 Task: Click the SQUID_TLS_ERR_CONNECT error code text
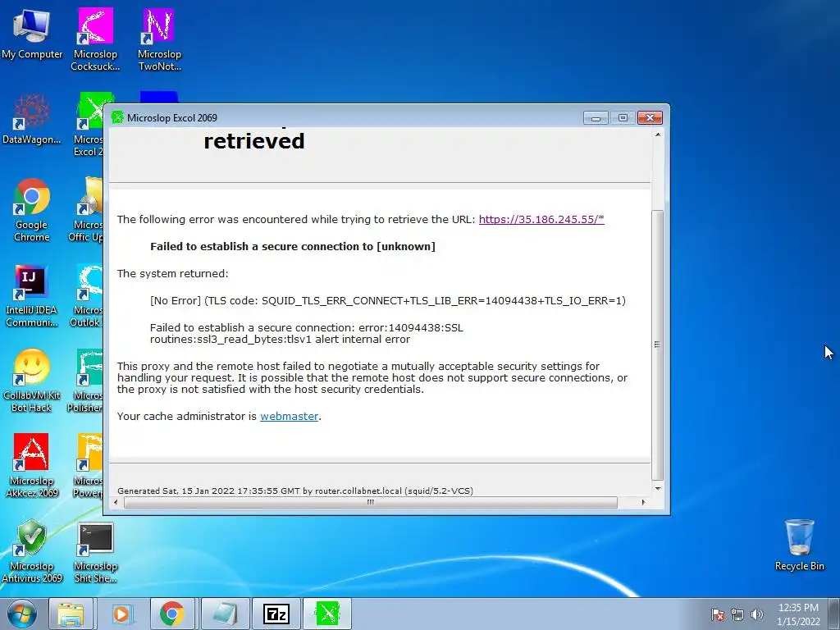(x=388, y=300)
